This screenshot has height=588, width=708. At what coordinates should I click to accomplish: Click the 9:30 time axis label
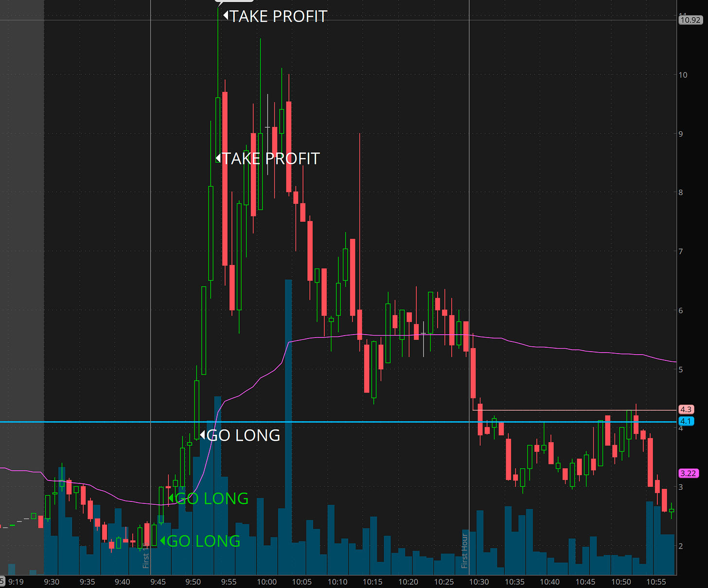(52, 582)
